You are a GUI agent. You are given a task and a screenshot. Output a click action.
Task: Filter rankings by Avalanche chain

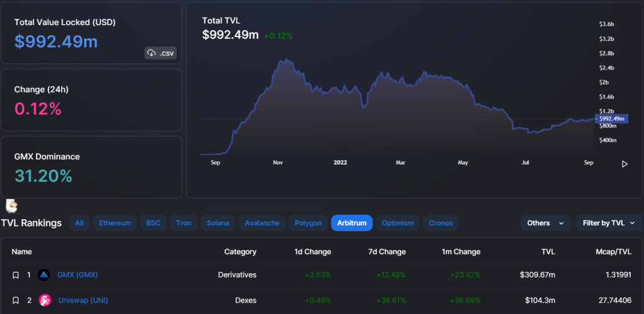click(262, 223)
